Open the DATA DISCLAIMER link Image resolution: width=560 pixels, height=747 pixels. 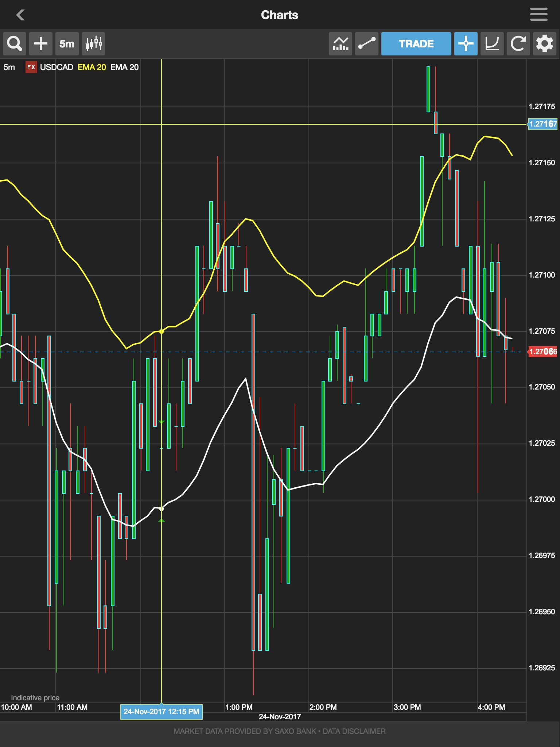354,731
